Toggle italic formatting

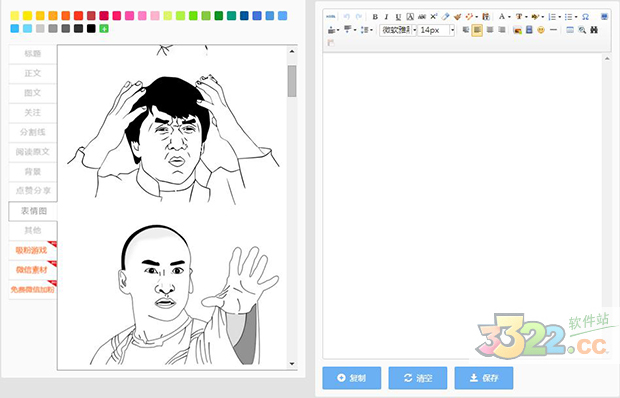[386, 17]
